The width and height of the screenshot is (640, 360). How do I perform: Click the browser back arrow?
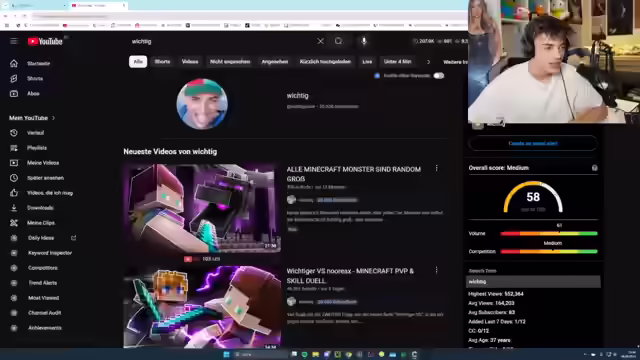(x=6, y=16)
